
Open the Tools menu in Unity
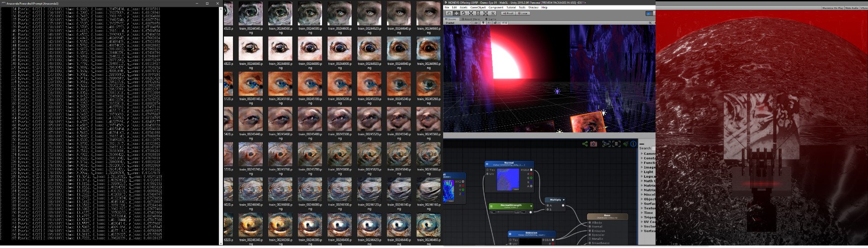tap(522, 7)
